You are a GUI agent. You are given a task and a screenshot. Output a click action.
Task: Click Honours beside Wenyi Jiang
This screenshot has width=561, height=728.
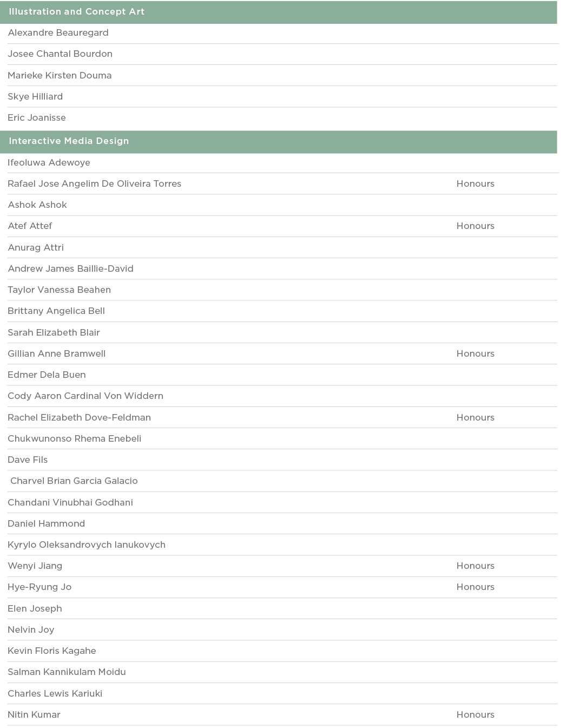[x=475, y=566]
